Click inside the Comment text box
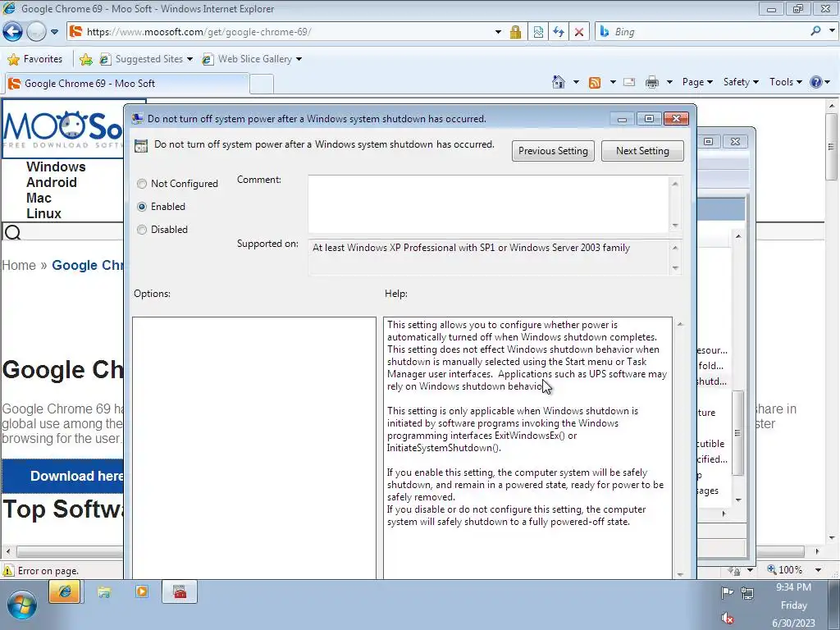840x630 pixels. click(489, 204)
